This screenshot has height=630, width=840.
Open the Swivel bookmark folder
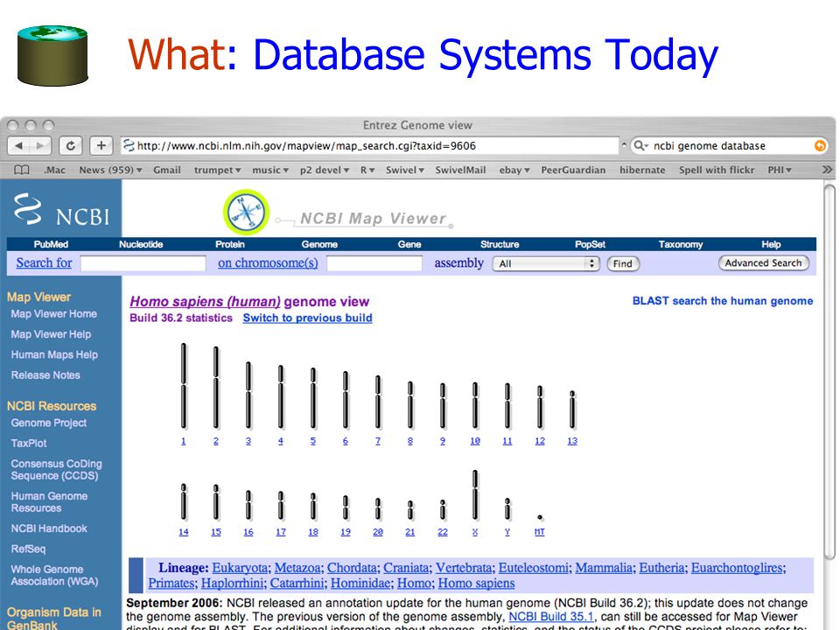[405, 170]
